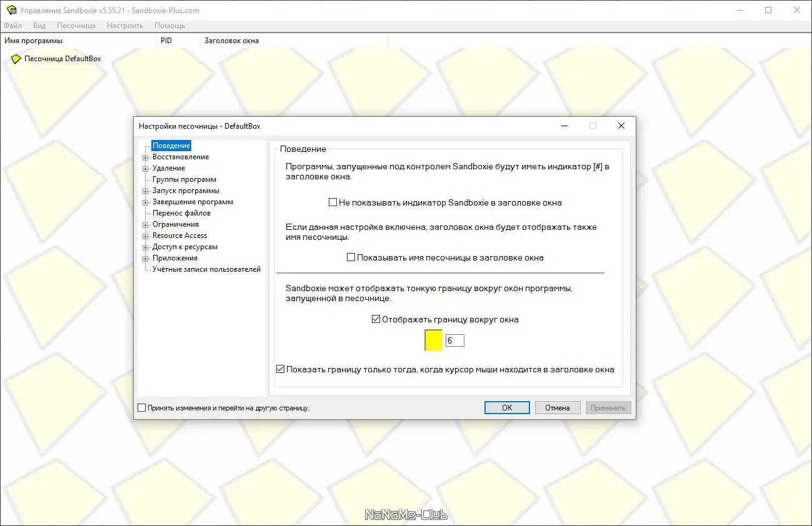The width and height of the screenshot is (812, 526).
Task: Click the PID column header
Action: [x=178, y=41]
